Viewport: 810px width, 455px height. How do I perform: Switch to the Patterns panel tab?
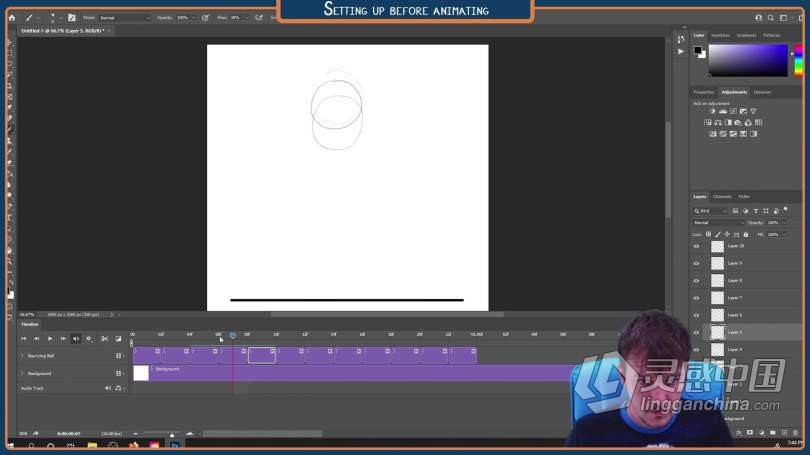click(772, 36)
